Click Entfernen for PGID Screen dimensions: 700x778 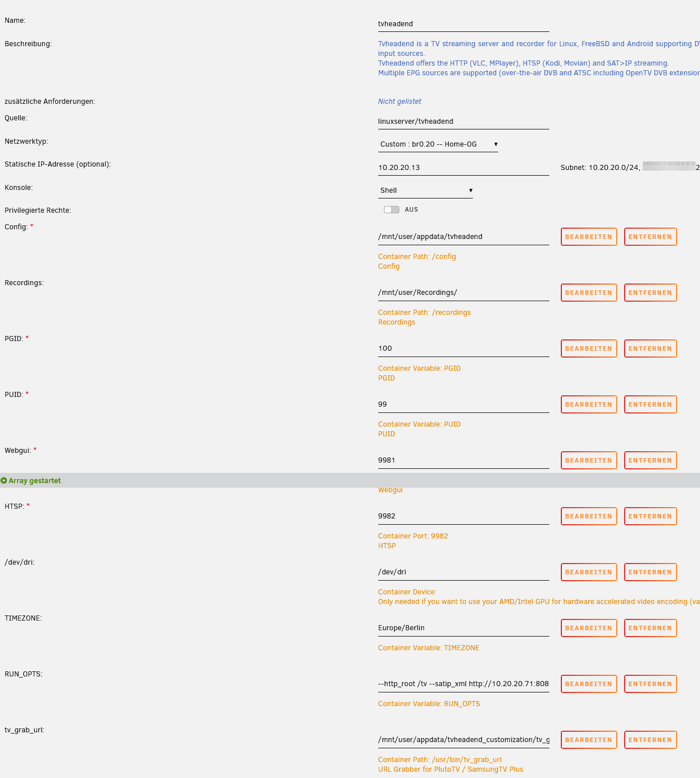coord(650,349)
